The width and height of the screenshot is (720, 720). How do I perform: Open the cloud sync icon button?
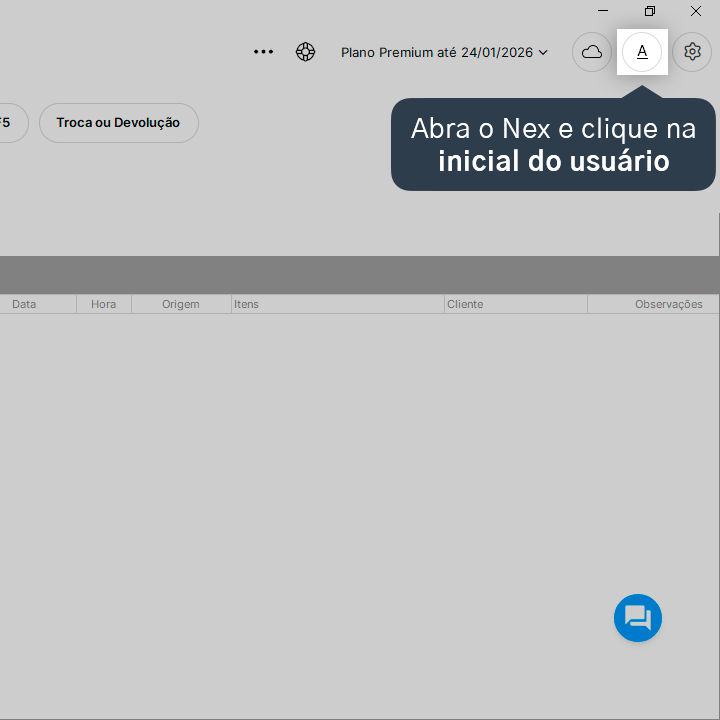[x=592, y=52]
